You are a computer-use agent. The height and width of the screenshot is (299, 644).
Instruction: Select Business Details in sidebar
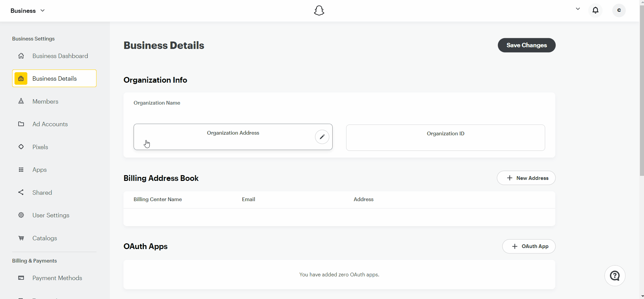click(54, 78)
